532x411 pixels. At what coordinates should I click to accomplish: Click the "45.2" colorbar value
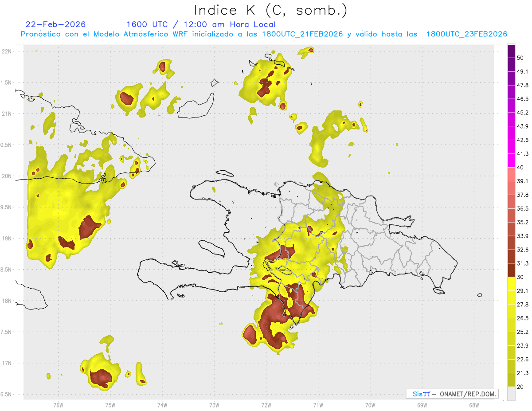(x=522, y=113)
